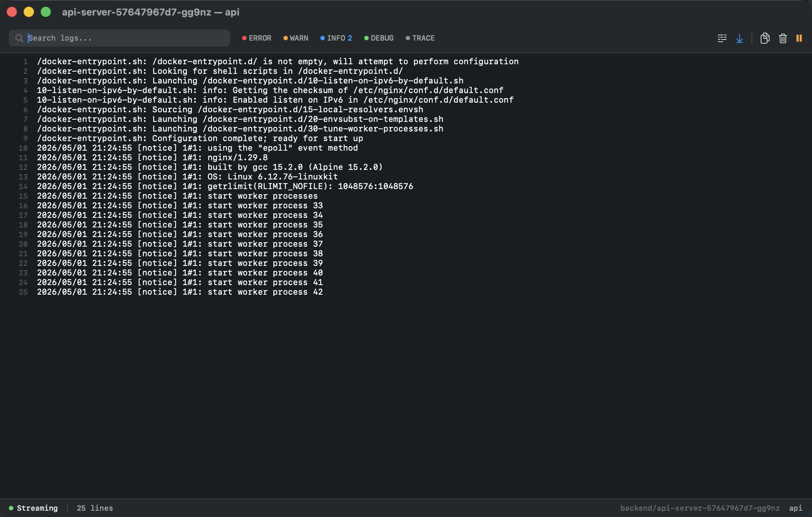Click the Streaming status indicator
812x517 pixels.
[34, 508]
